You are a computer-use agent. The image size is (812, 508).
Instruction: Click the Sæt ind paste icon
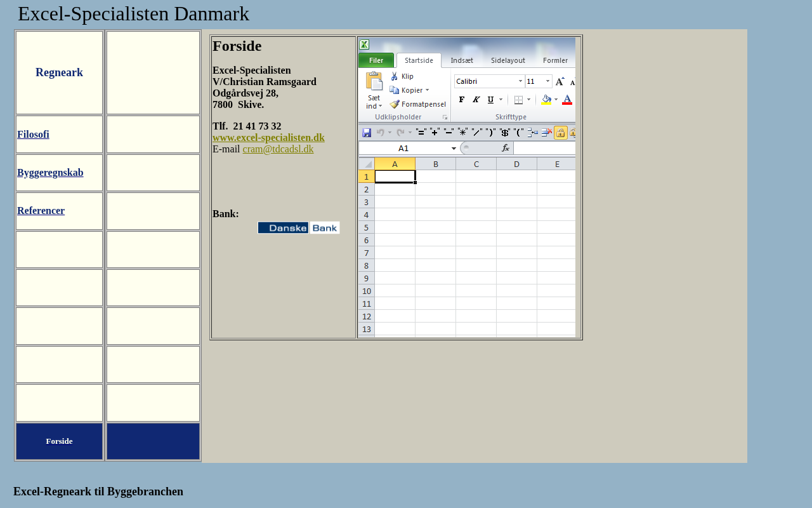point(374,83)
